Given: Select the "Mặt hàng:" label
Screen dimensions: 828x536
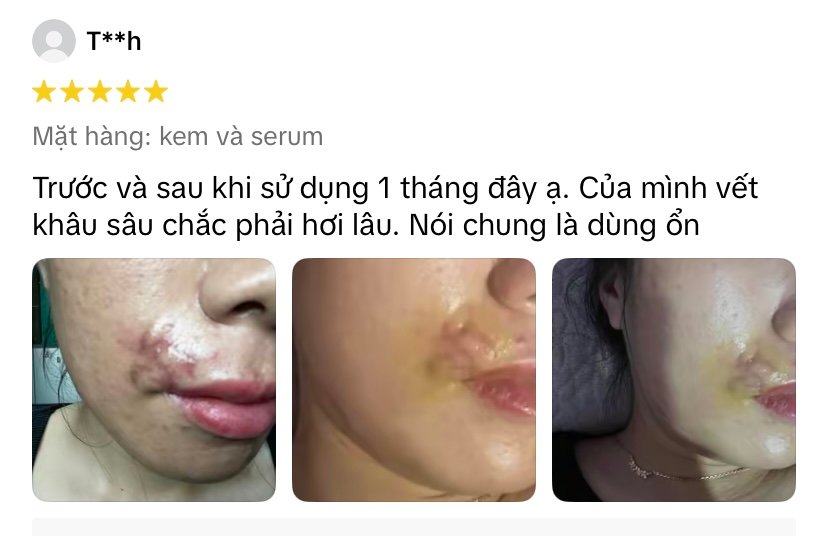Looking at the screenshot, I should [x=92, y=137].
